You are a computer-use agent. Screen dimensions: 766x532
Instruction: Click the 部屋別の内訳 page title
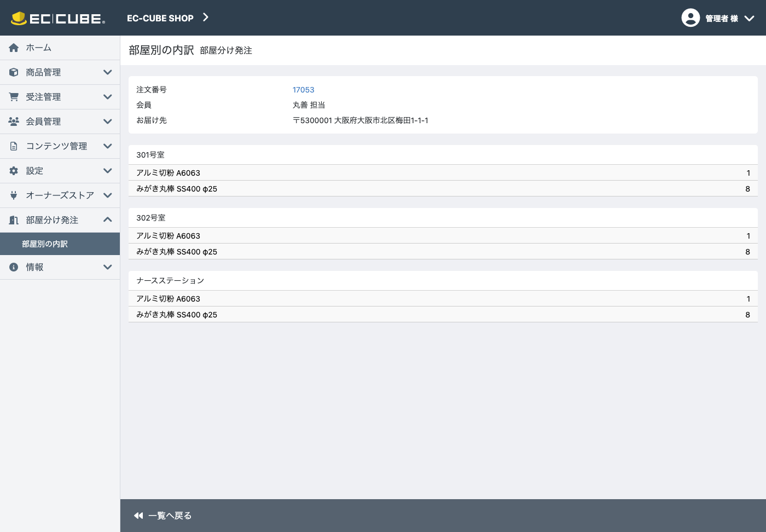[x=161, y=50]
